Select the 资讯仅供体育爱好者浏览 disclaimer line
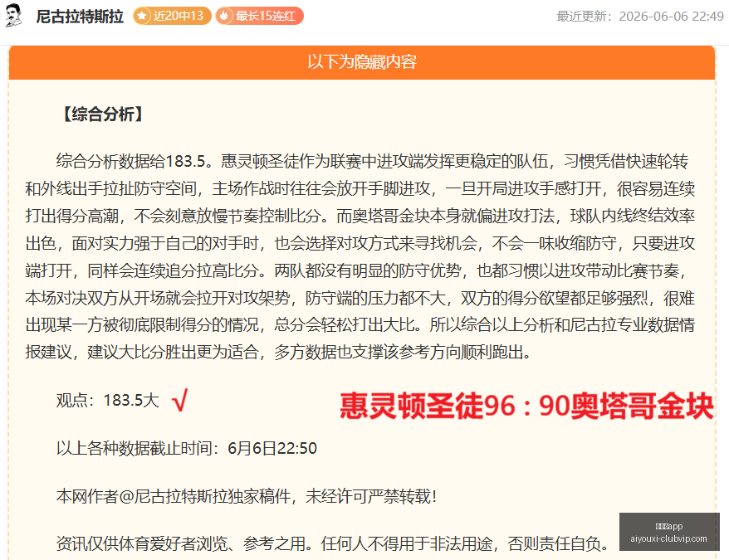The height and width of the screenshot is (560, 729). click(x=332, y=543)
